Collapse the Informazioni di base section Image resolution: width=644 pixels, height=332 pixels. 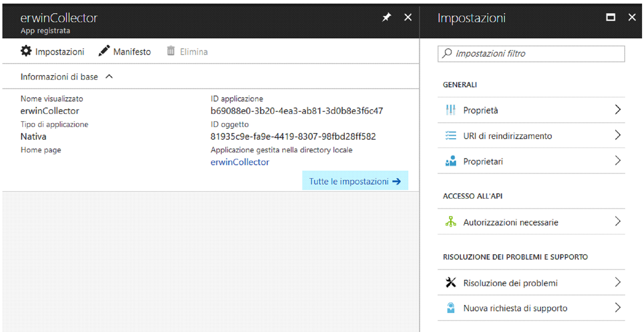109,77
